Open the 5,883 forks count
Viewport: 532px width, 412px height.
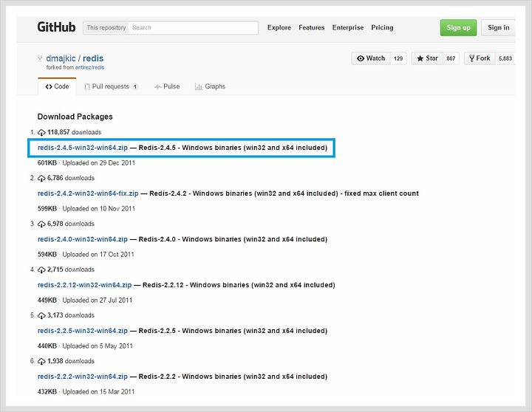(x=505, y=58)
